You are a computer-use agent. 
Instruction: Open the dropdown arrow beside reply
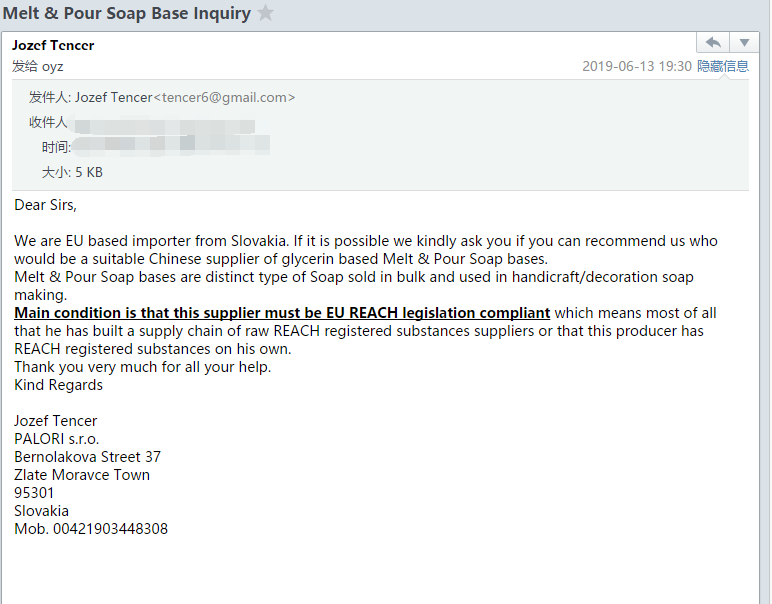[x=744, y=43]
